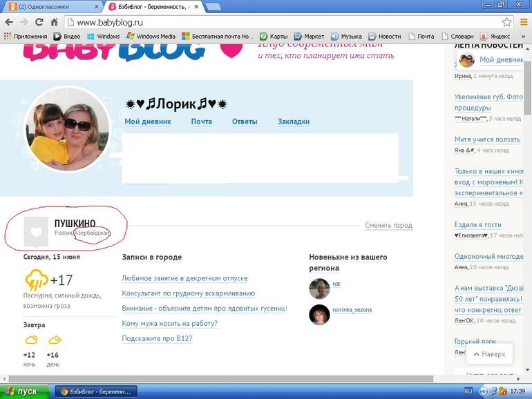This screenshot has width=532, height=399.
Task: Open news Ездили в гости
Action: coord(477,225)
